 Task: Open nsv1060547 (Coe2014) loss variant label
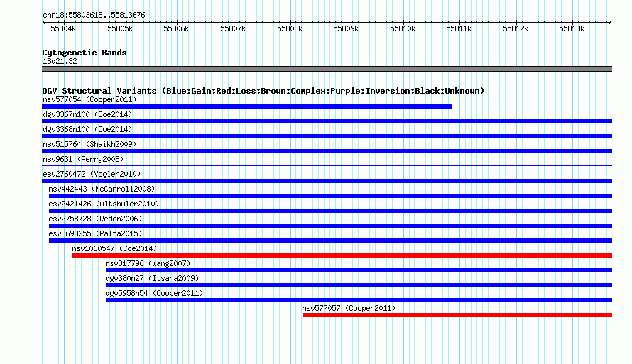pyautogui.click(x=114, y=248)
